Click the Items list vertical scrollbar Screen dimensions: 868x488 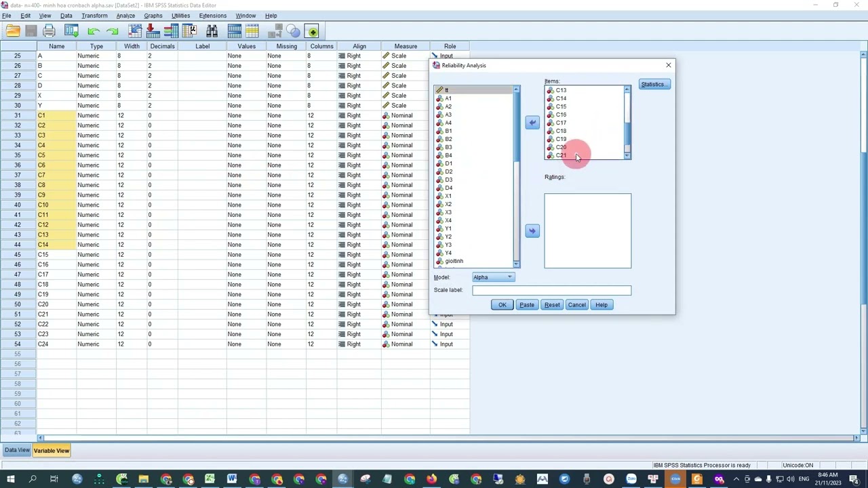point(627,123)
